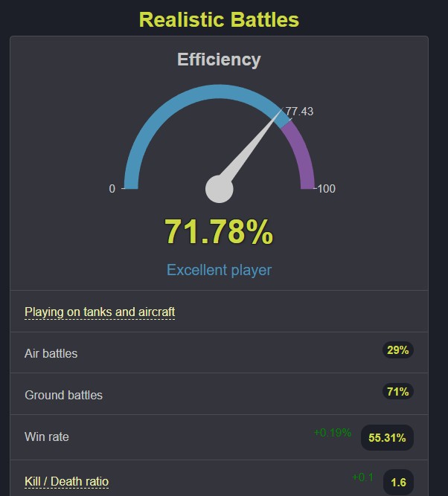This screenshot has height=496, width=448.
Task: Click the "Realistic Battles" heading
Action: coord(219,19)
